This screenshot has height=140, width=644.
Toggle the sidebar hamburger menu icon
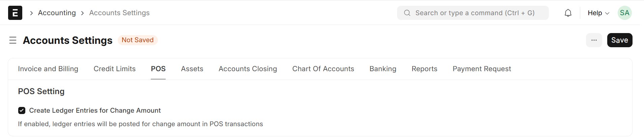coord(13,40)
